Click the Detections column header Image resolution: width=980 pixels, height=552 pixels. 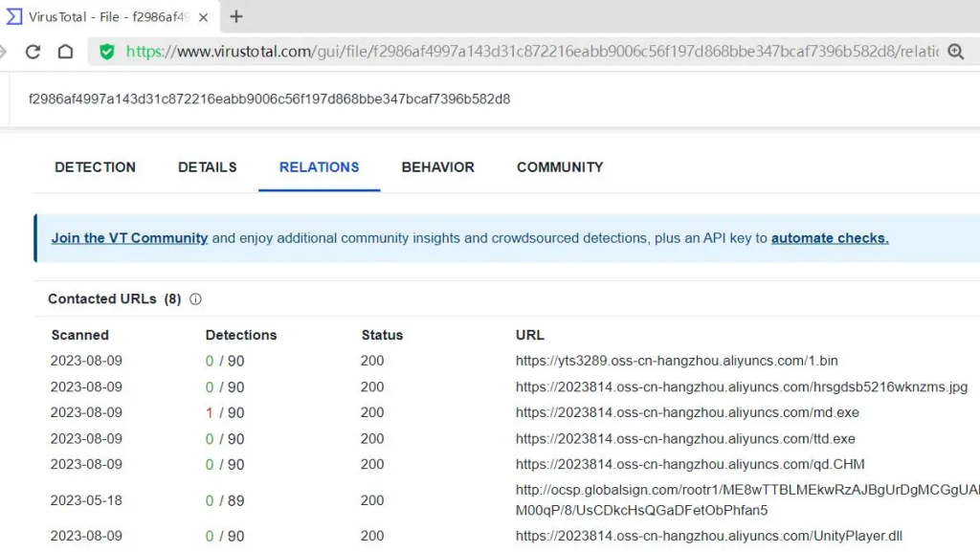click(x=241, y=336)
